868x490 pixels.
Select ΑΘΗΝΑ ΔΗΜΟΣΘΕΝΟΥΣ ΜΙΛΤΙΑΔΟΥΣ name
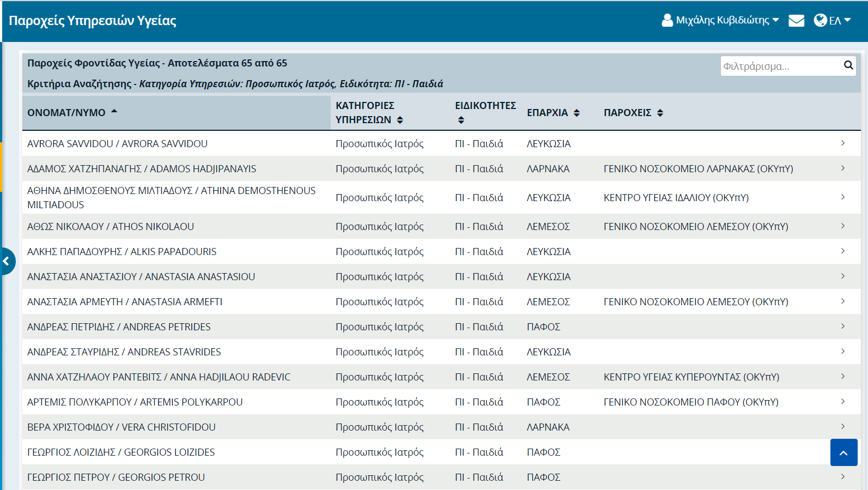click(x=172, y=198)
